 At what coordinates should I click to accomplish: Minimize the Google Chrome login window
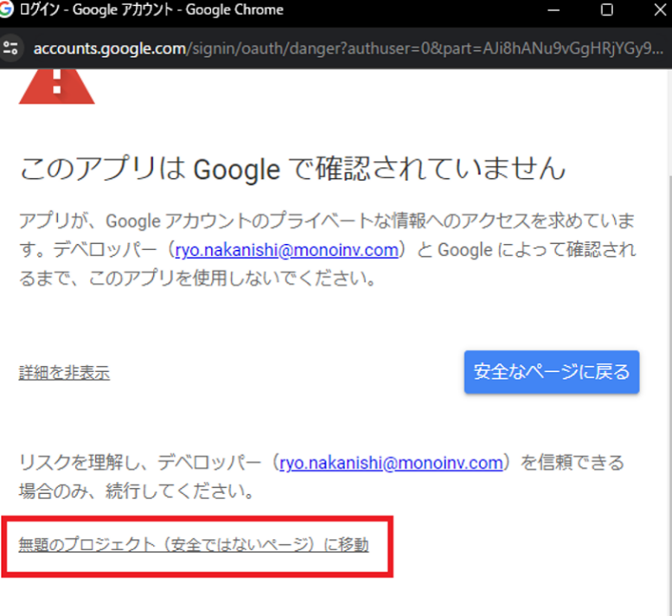click(554, 10)
